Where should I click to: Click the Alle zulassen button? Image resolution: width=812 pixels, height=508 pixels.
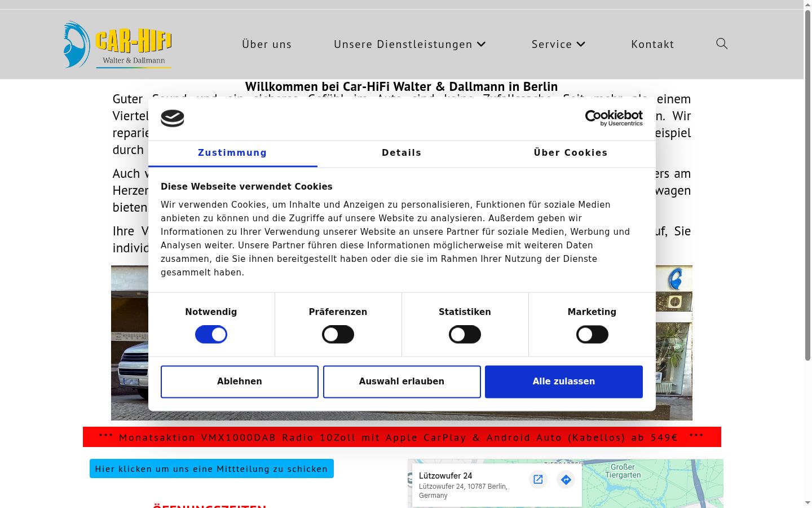pyautogui.click(x=564, y=382)
